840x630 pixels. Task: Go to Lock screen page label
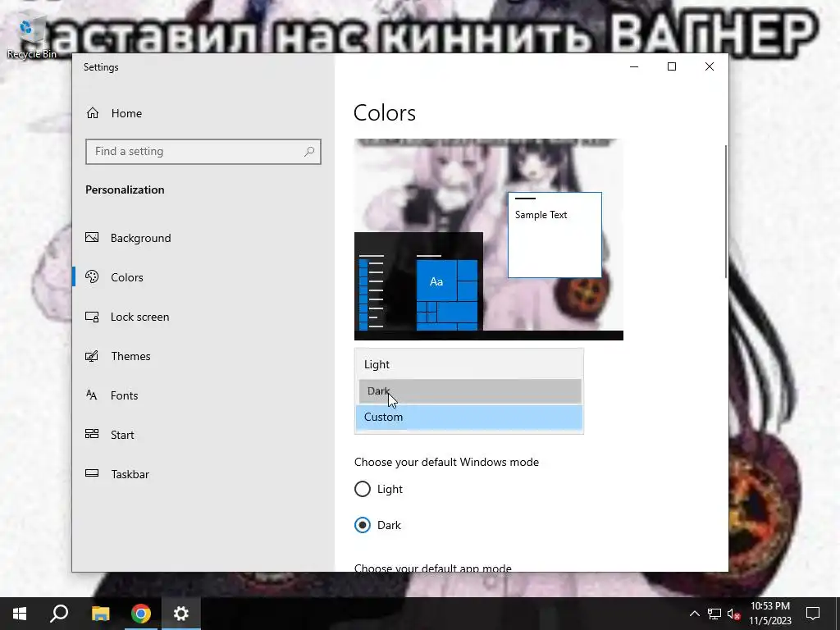139,317
